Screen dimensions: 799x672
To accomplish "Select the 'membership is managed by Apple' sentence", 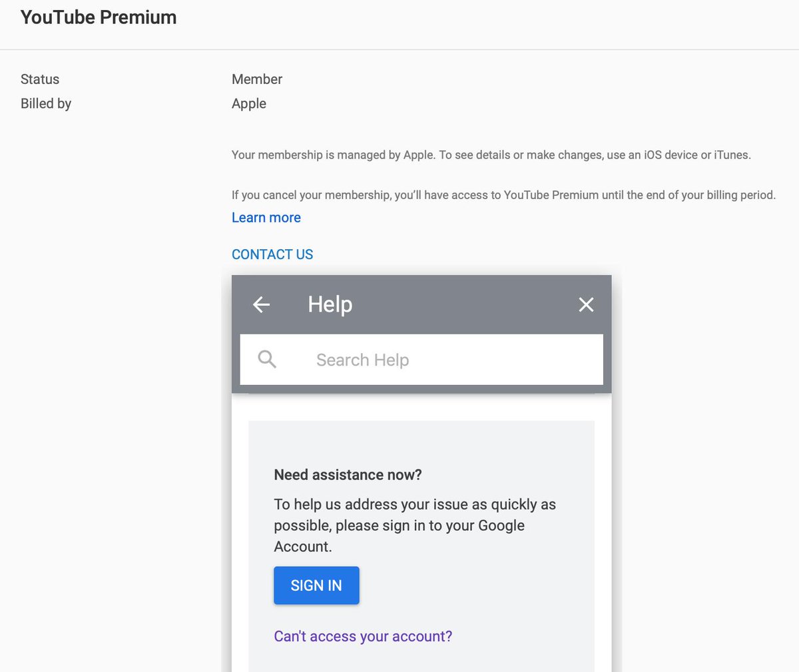I will [x=491, y=155].
